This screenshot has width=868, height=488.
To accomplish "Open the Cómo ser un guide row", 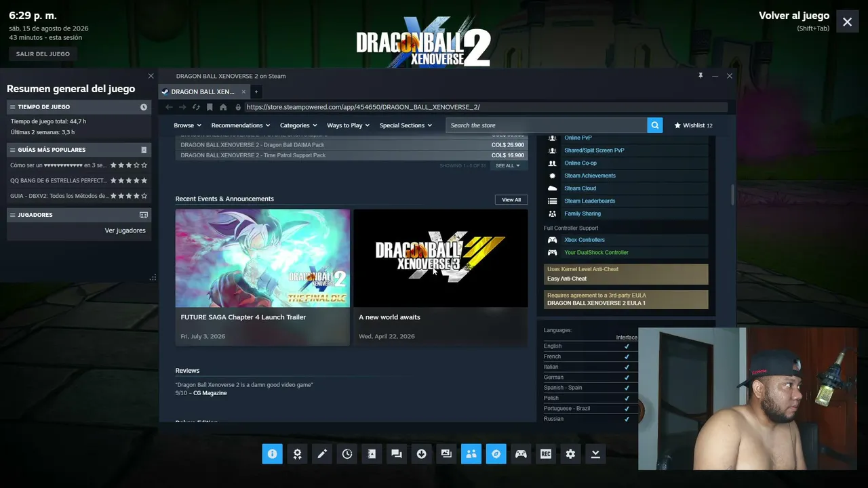I will tap(79, 165).
